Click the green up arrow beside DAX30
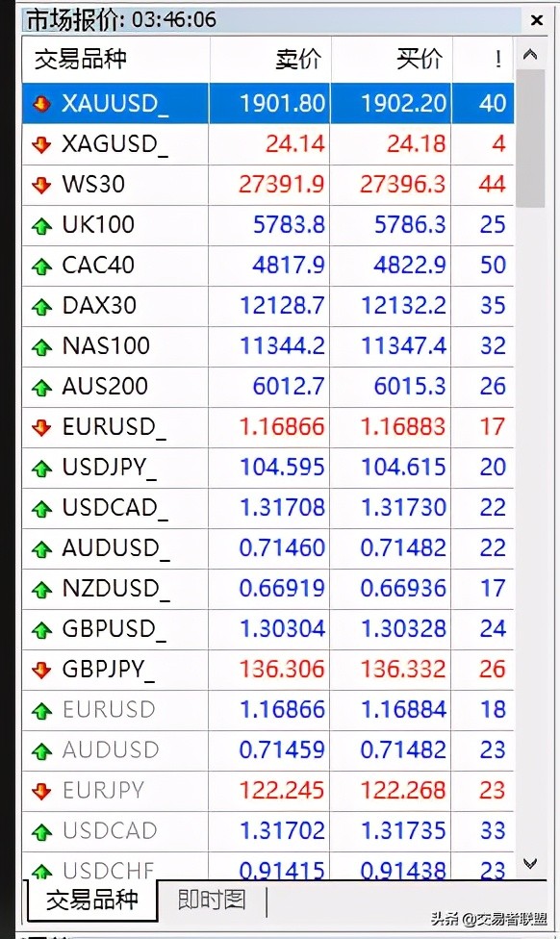This screenshot has width=560, height=939. tap(41, 307)
